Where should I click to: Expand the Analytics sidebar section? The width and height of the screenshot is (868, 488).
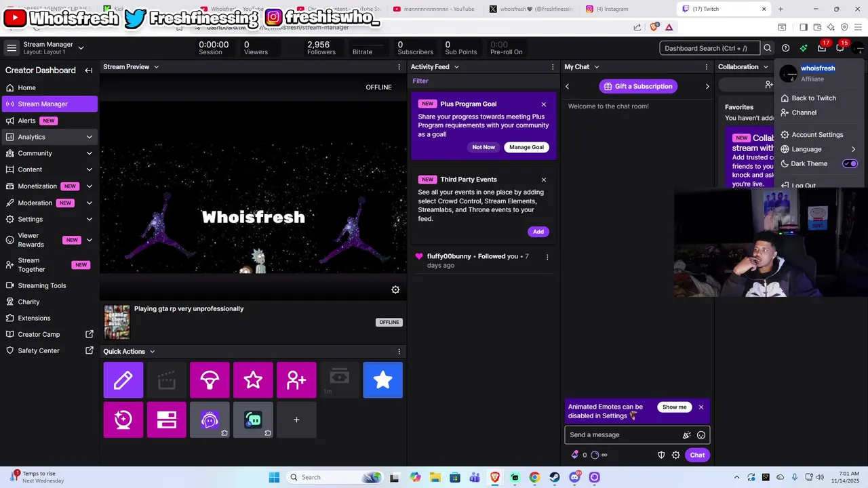tap(89, 137)
